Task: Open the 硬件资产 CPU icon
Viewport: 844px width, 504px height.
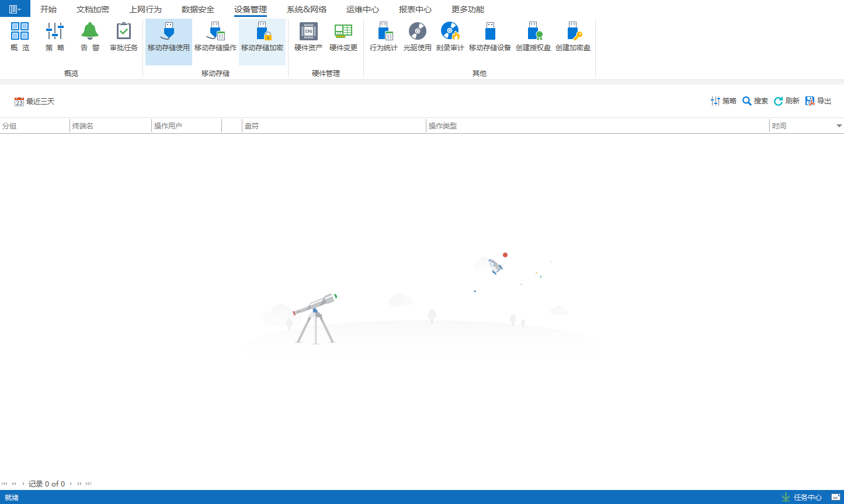Action: 308,37
